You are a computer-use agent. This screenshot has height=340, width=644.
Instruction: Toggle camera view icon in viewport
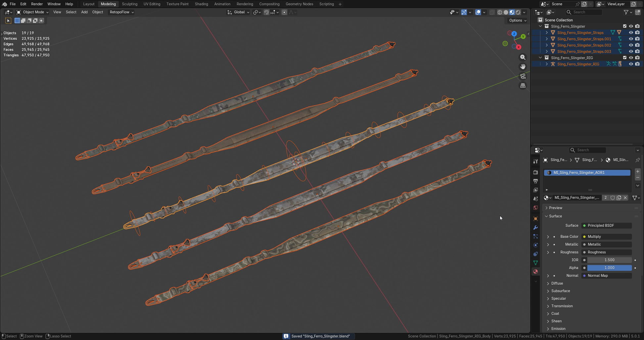(523, 76)
